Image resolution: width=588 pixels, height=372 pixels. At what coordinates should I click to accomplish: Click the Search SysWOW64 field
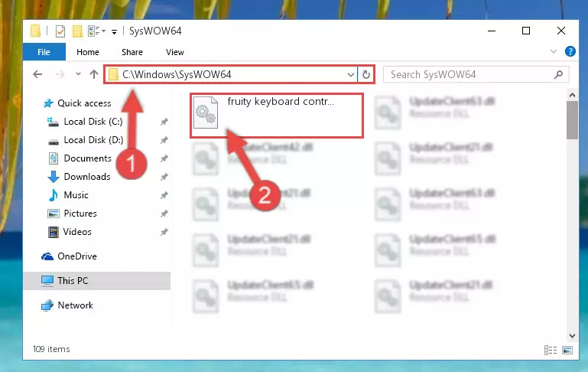tap(476, 74)
